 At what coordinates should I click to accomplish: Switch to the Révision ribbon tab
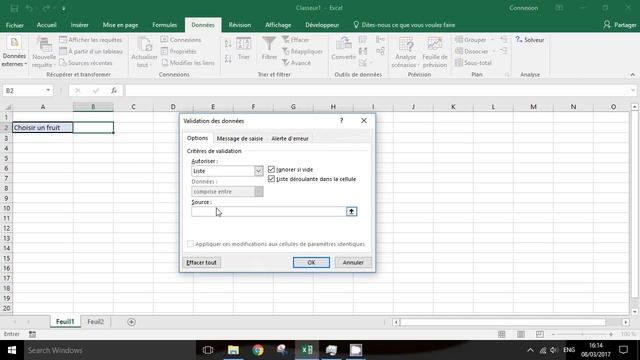(240, 25)
